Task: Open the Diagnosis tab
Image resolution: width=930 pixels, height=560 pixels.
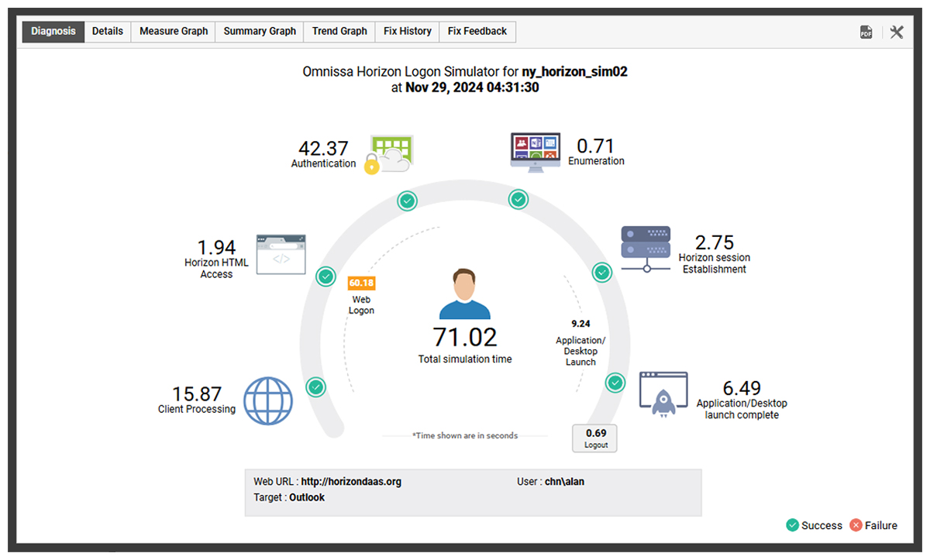Action: click(x=53, y=32)
